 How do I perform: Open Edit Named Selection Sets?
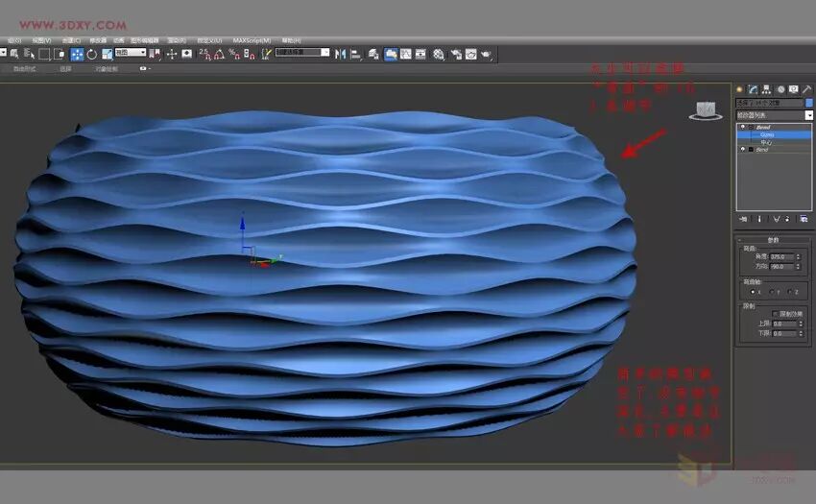tap(266, 54)
